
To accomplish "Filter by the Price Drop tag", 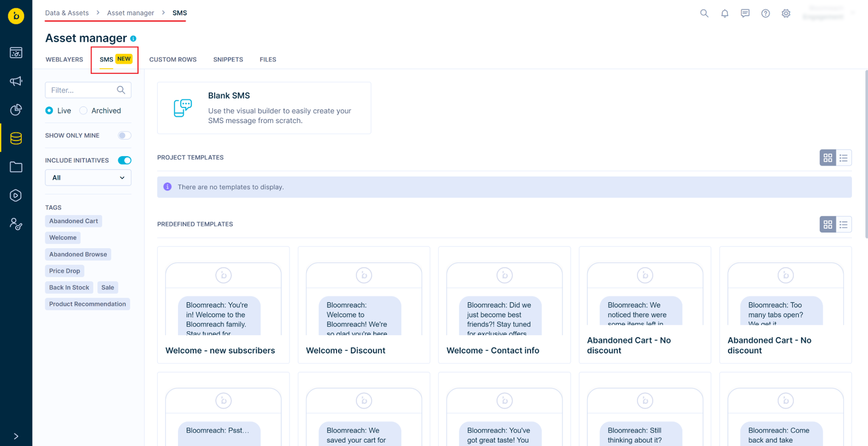I will tap(64, 271).
